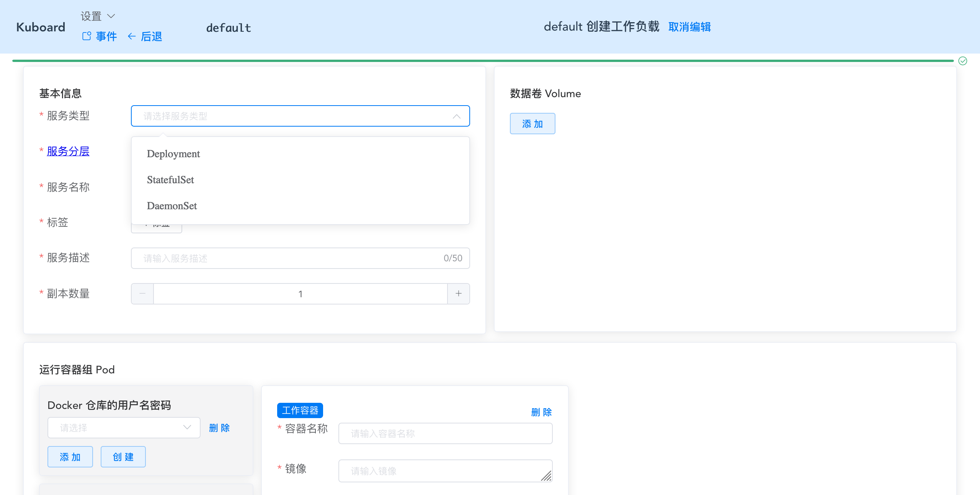Switch to the 工作容器 tab

point(300,410)
